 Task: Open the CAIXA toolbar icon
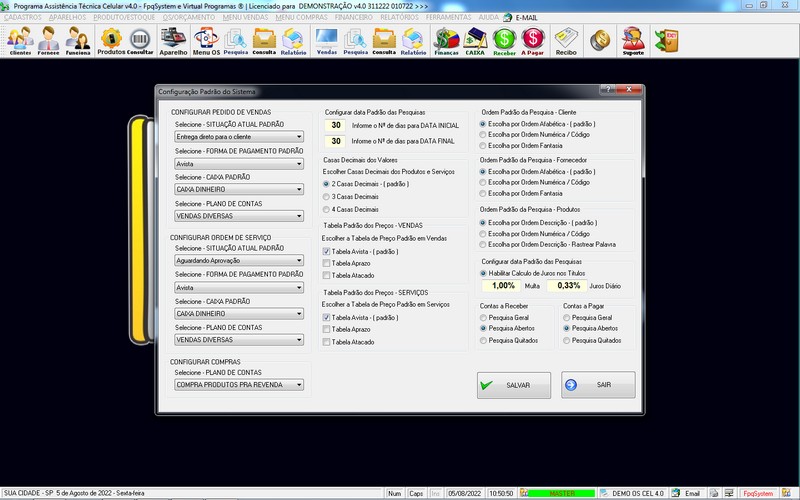[475, 40]
